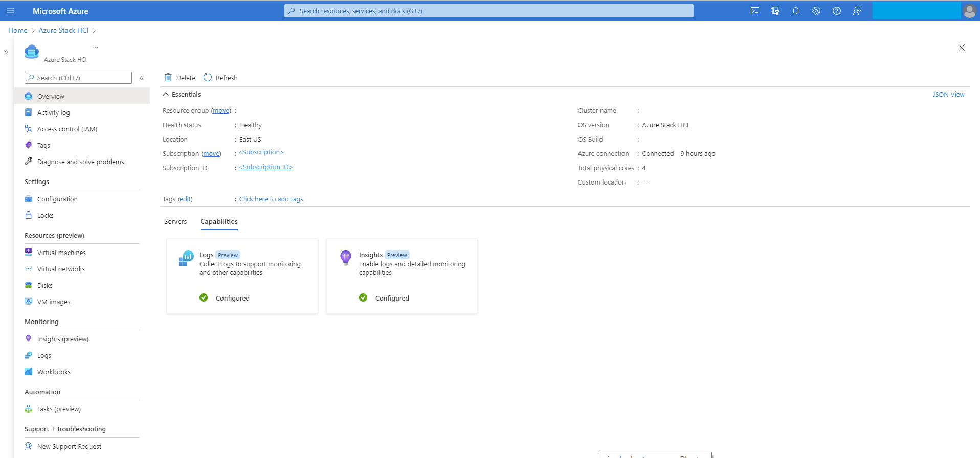The width and height of the screenshot is (980, 458).
Task: Open the Insights Preview capability card
Action: (402, 276)
